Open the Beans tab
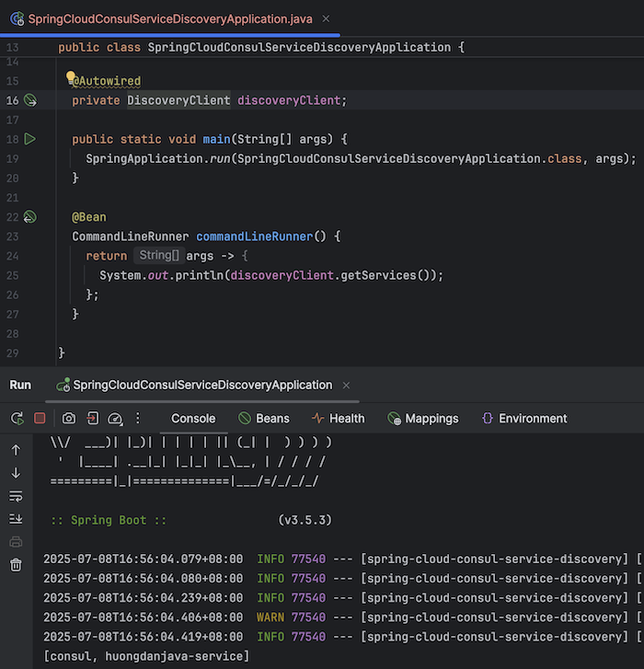 [264, 419]
